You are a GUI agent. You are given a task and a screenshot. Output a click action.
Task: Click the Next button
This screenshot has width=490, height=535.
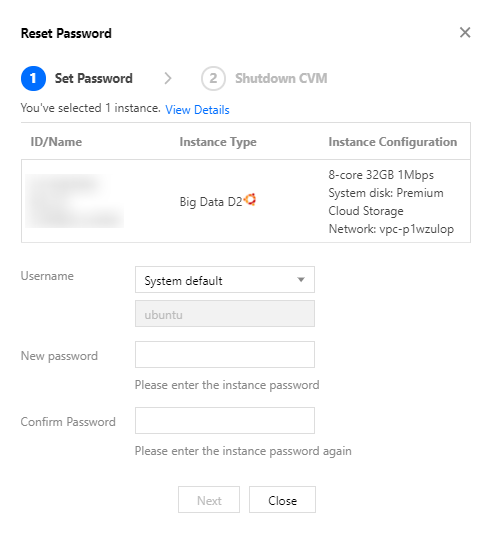click(x=209, y=500)
